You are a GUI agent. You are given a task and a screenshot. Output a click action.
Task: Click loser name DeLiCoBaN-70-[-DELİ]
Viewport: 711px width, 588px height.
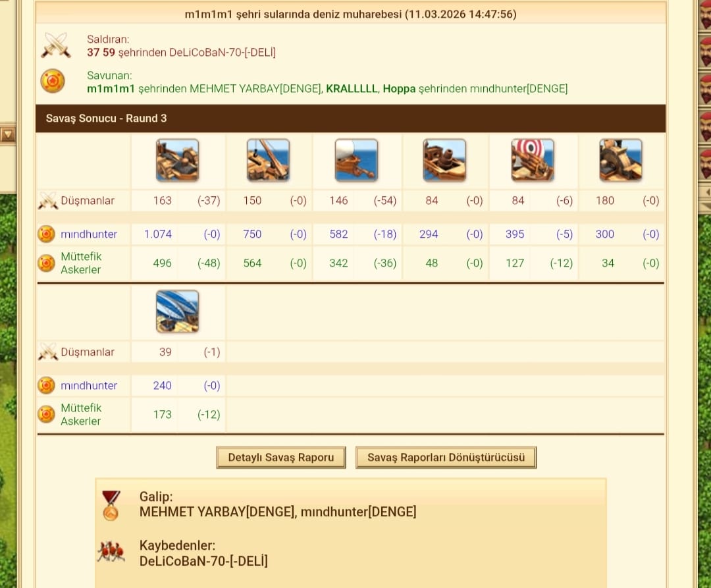(x=203, y=561)
